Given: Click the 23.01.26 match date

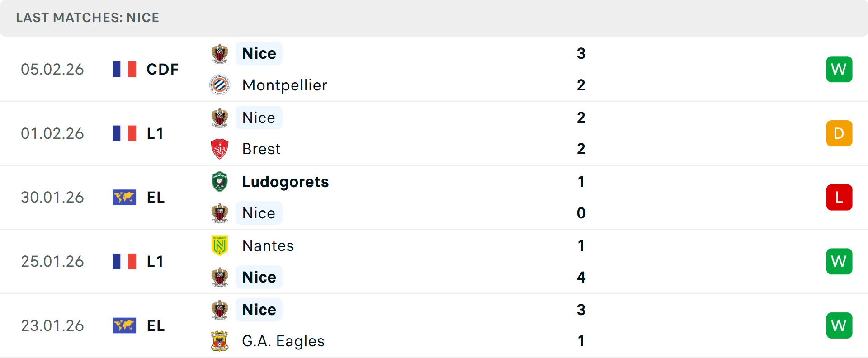Looking at the screenshot, I should point(52,325).
